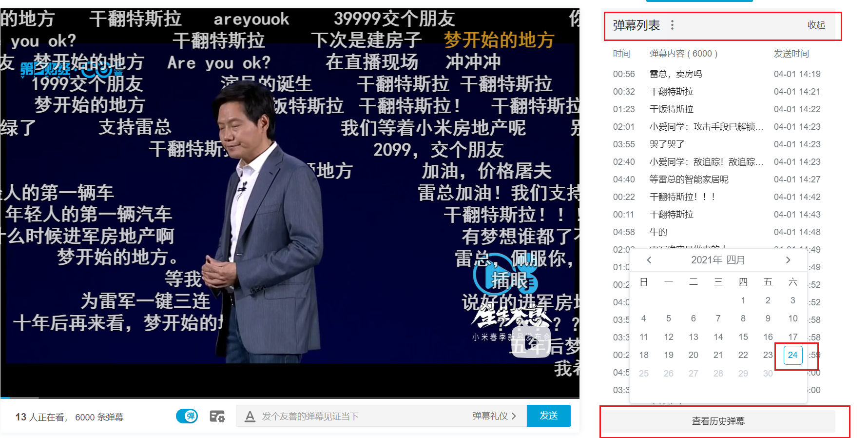Select danmaku row 小爱同学：敌追踪

[x=718, y=162]
